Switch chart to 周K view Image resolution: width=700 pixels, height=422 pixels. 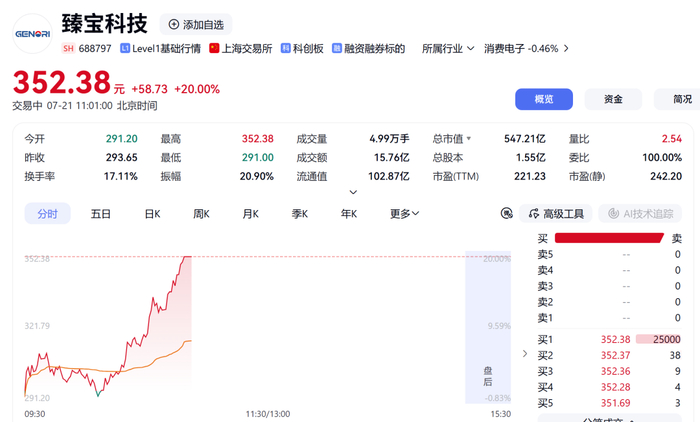201,214
